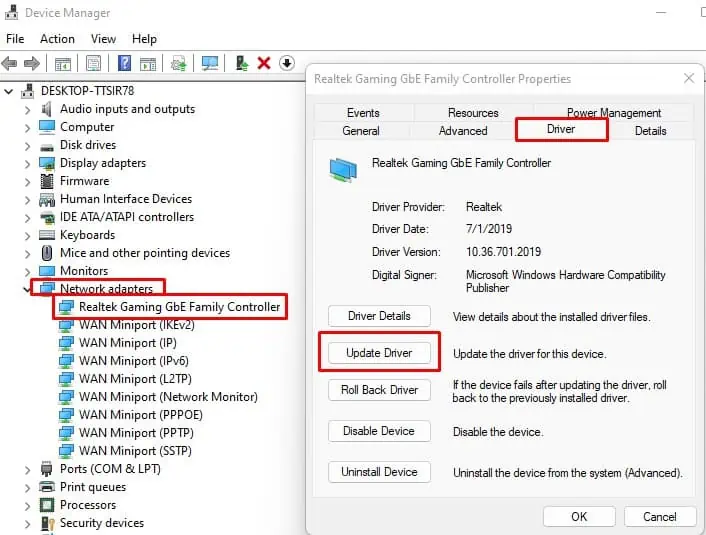Viewport: 706px width, 535px height.
Task: Click the blue Help question-mark icon
Action: point(124,63)
